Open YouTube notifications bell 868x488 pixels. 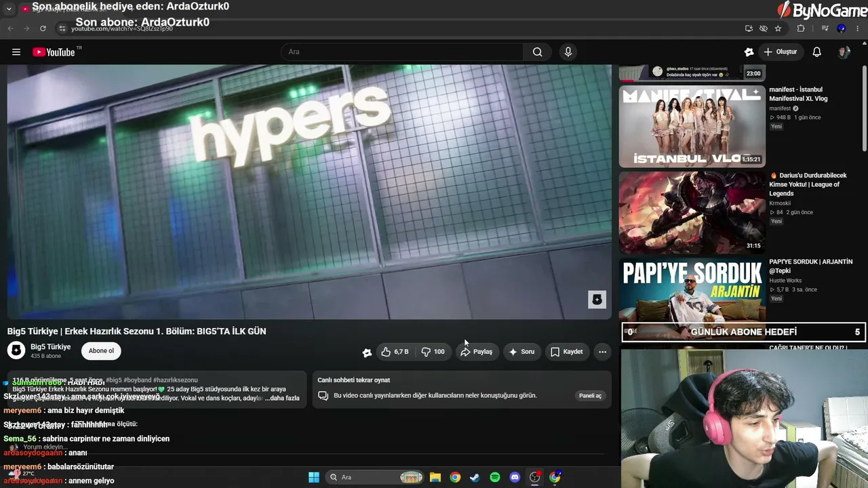tap(817, 52)
